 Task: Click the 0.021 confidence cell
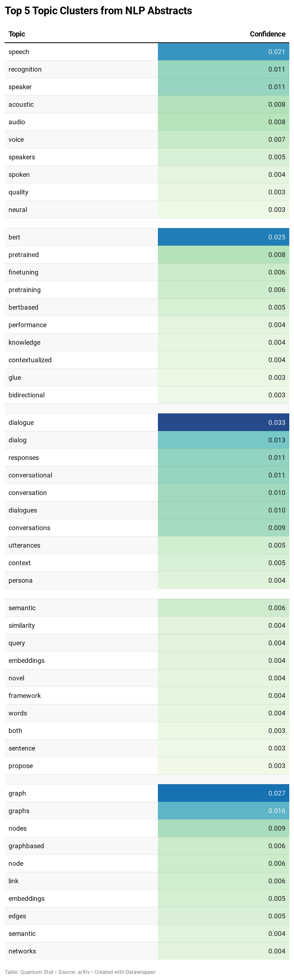(x=276, y=52)
